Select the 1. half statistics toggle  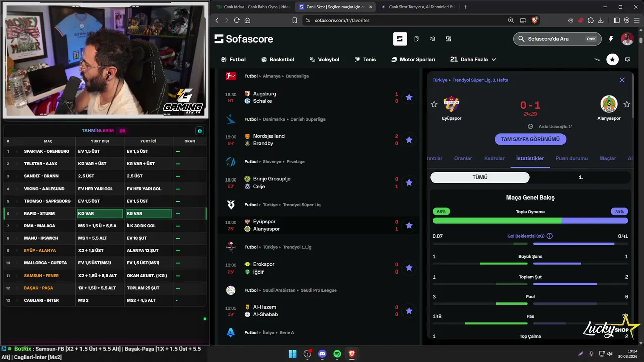point(581,177)
